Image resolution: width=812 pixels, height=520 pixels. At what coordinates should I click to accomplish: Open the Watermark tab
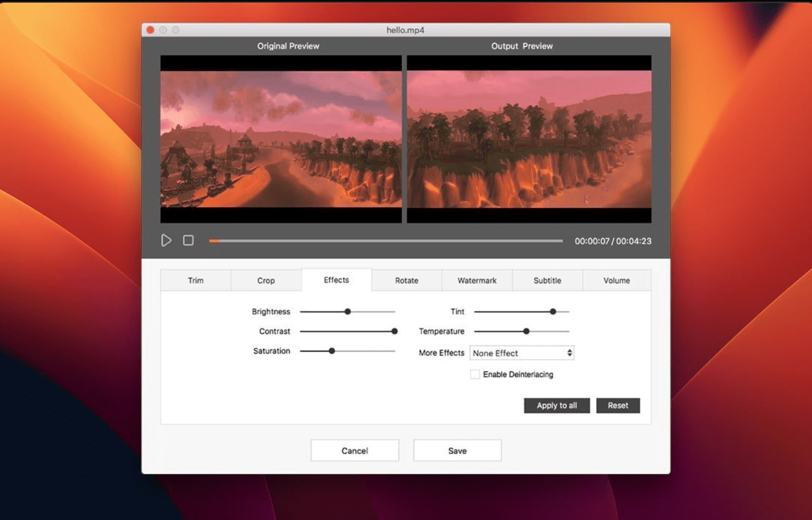pyautogui.click(x=477, y=280)
